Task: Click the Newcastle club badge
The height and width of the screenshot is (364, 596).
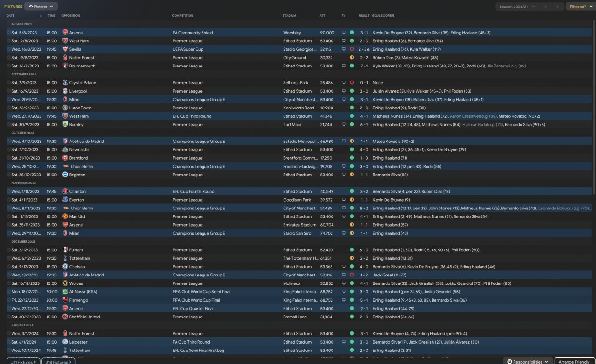Action: pyautogui.click(x=65, y=150)
